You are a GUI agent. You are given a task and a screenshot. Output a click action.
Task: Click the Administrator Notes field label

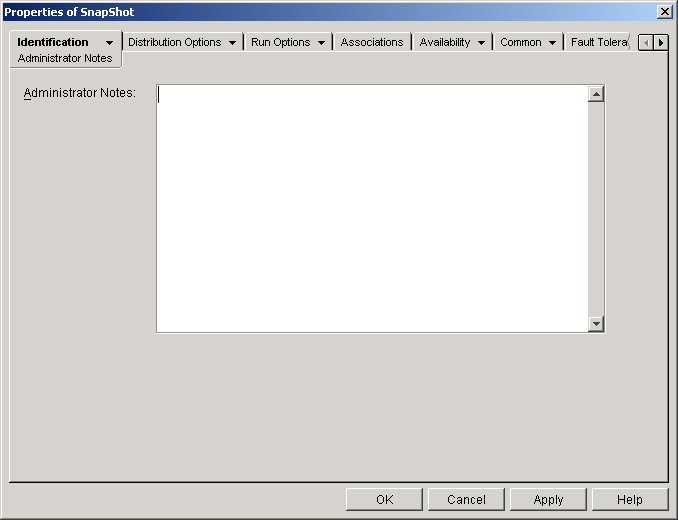(80, 93)
